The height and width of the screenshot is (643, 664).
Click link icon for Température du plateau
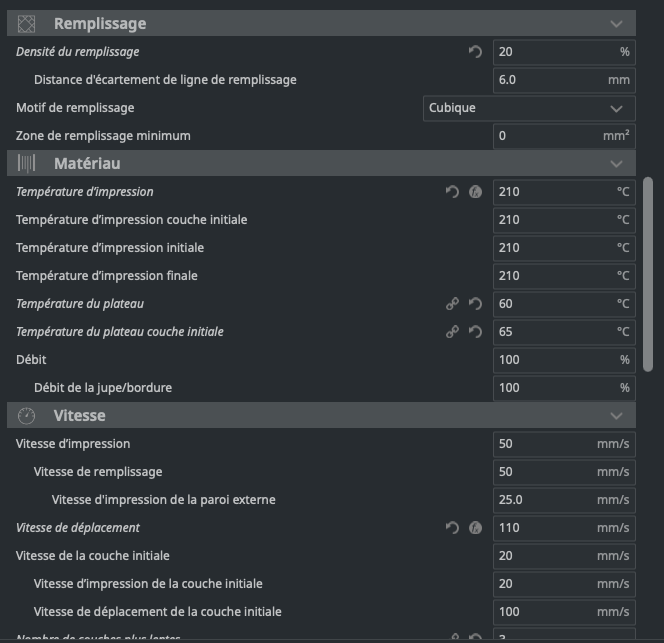point(452,304)
